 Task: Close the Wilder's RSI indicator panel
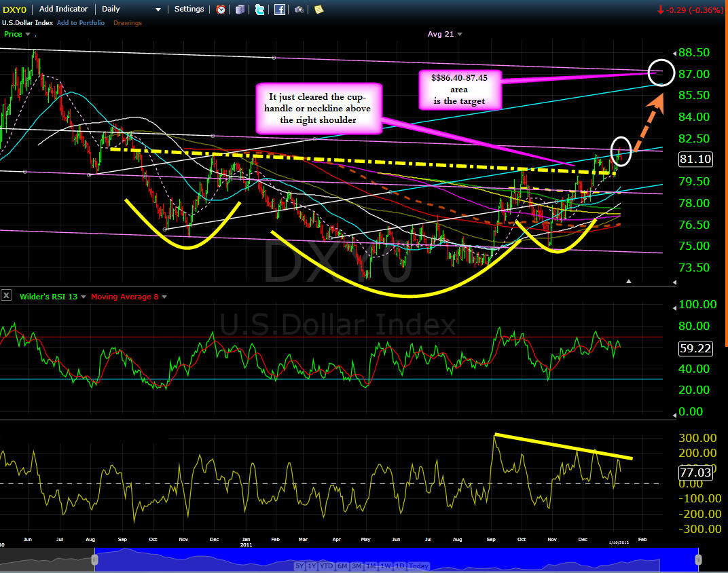(x=7, y=295)
